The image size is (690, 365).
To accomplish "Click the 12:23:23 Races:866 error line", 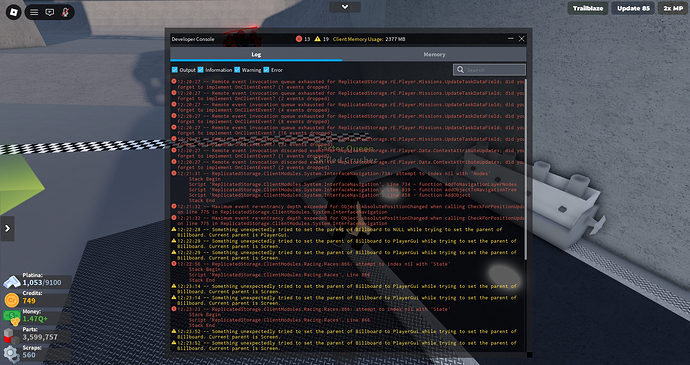I will [x=311, y=309].
